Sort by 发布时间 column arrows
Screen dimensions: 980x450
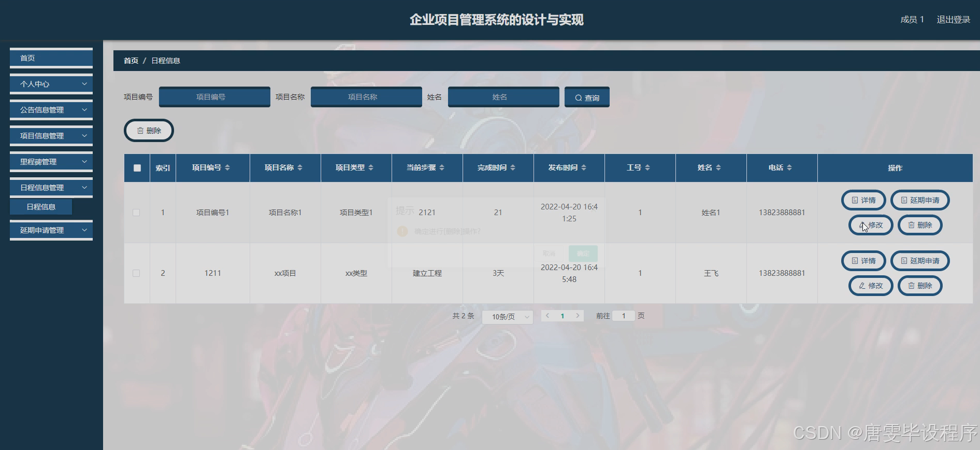584,167
